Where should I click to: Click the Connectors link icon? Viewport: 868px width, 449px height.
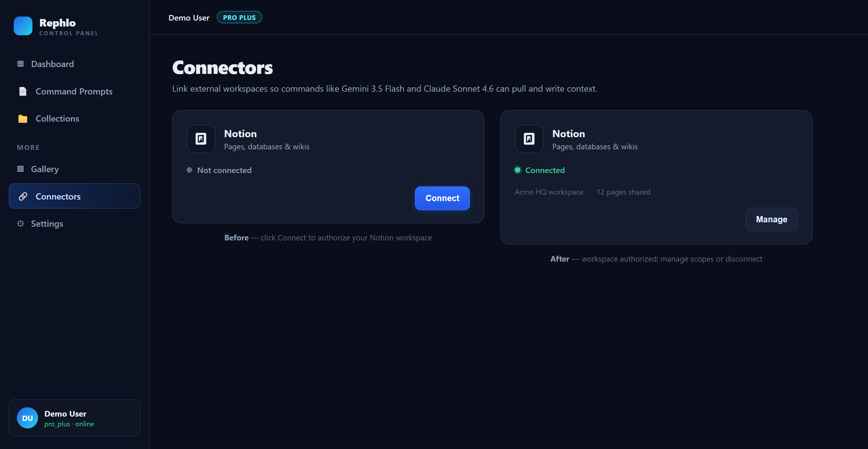[23, 196]
